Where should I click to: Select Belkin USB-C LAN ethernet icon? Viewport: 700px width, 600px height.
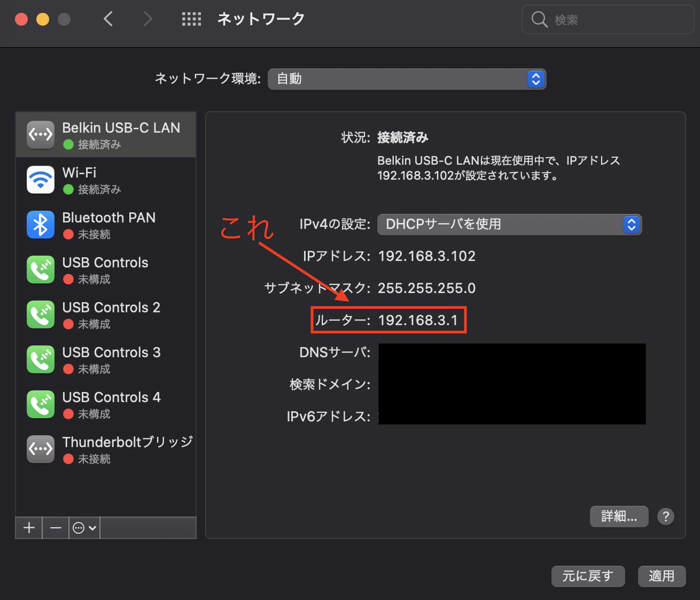click(x=41, y=135)
